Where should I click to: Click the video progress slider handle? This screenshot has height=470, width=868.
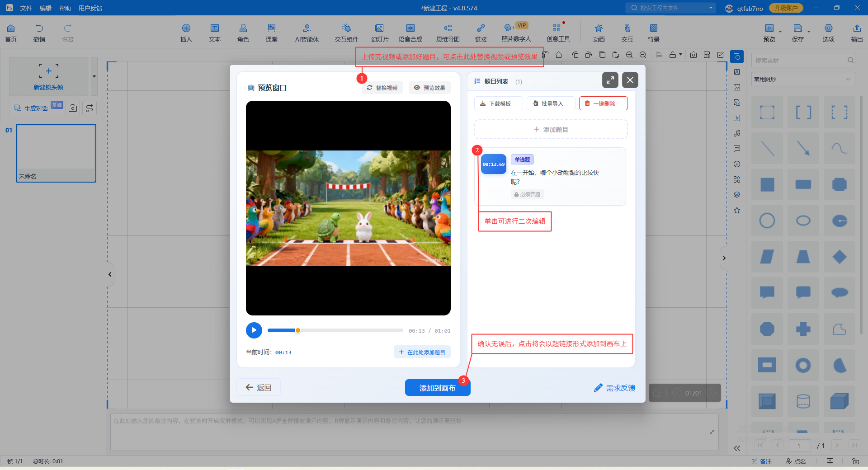[298, 330]
